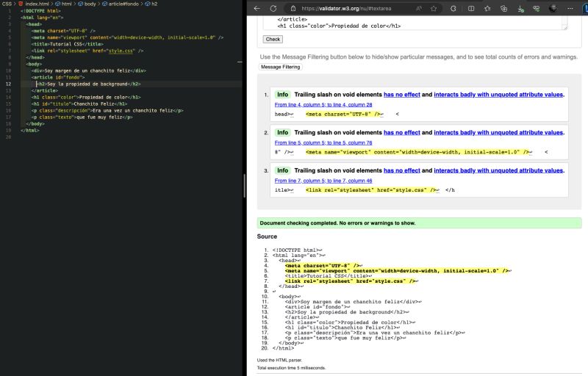This screenshot has height=376, width=588.
Task: Open the Message Filtering button
Action: tap(281, 67)
